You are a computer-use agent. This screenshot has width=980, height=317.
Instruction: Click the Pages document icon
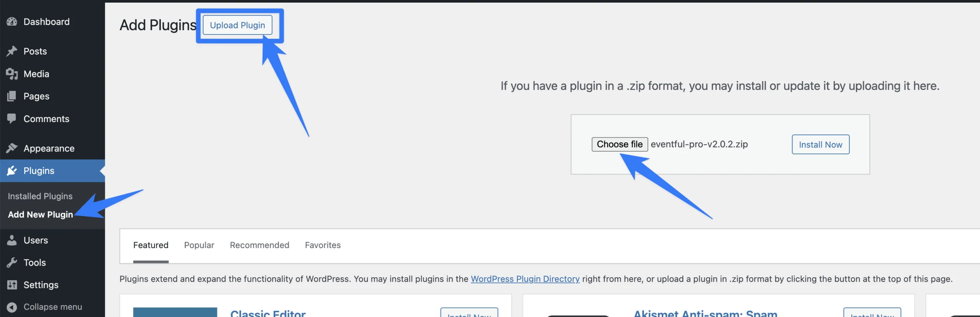click(12, 96)
